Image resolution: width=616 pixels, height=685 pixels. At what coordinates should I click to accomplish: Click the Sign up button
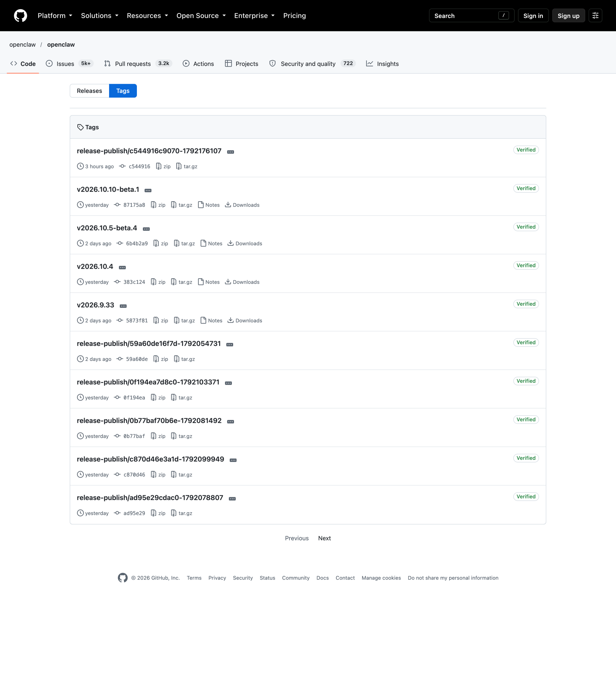click(568, 16)
